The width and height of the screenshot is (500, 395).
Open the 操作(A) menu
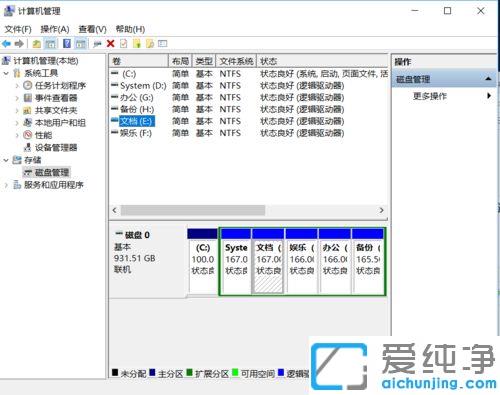(x=55, y=29)
